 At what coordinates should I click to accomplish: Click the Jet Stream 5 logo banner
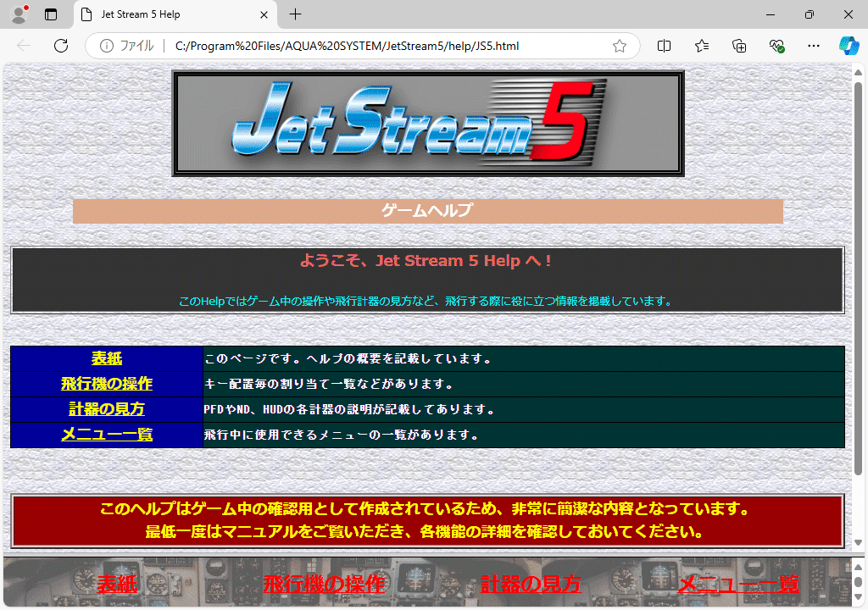428,124
